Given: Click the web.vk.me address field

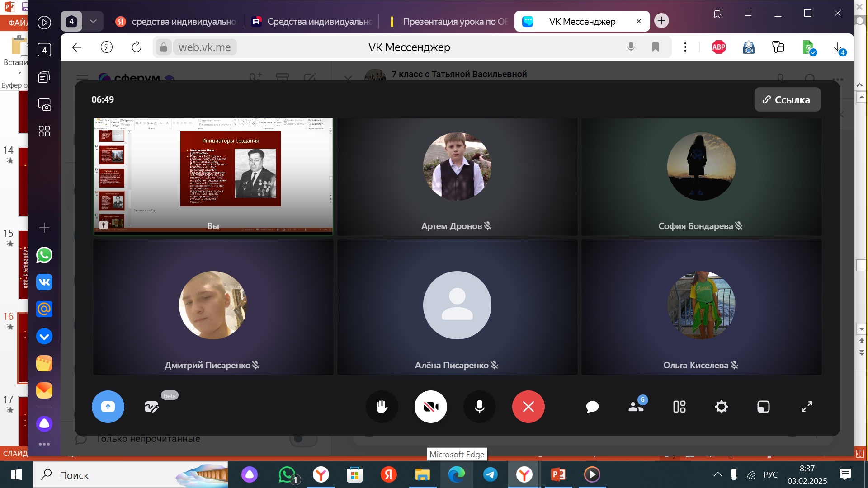Looking at the screenshot, I should 204,47.
